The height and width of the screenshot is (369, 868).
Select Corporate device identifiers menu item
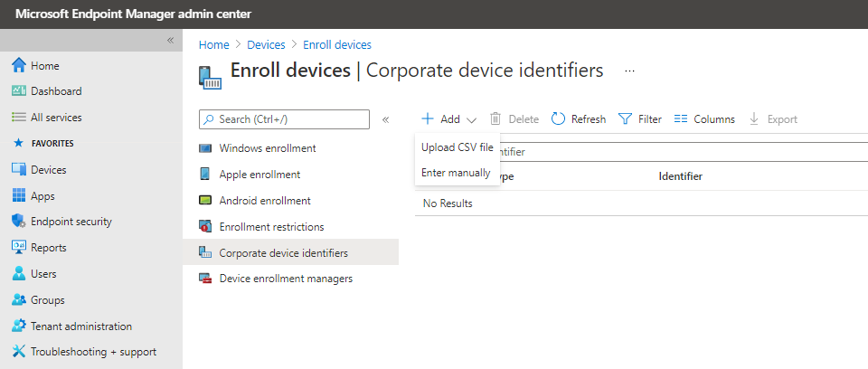(x=290, y=252)
